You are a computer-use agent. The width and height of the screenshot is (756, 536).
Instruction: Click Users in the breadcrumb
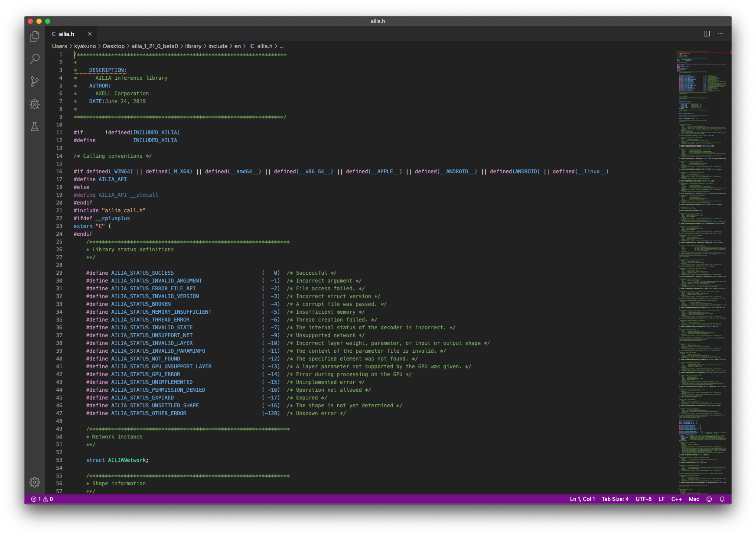(x=59, y=46)
